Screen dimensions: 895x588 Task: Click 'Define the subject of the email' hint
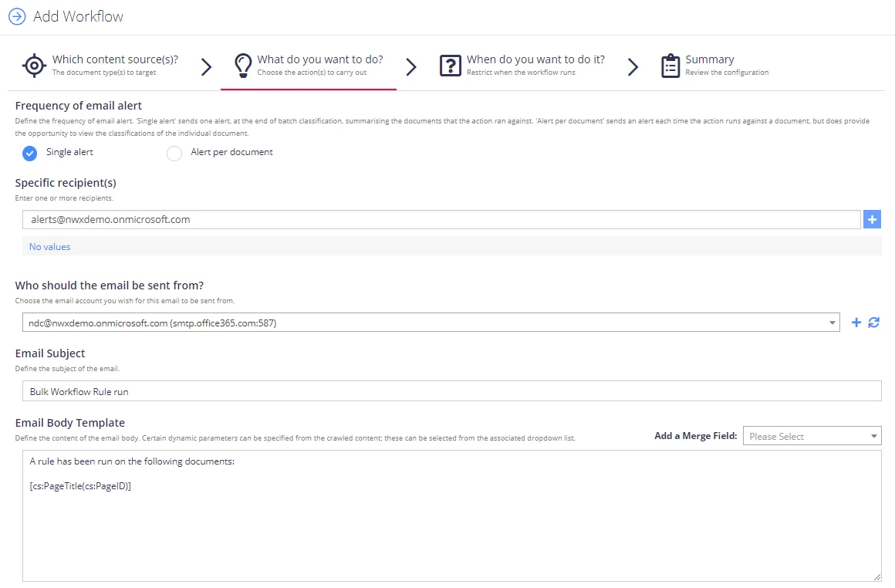pos(67,369)
